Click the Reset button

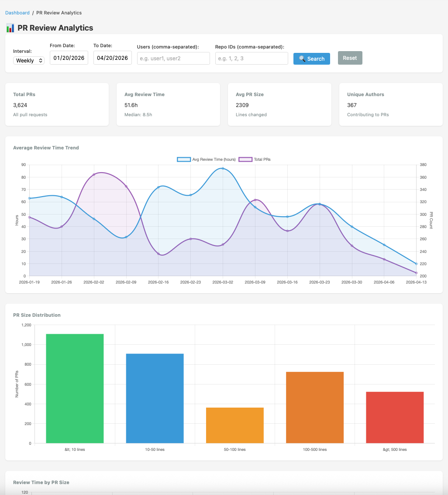click(x=350, y=58)
